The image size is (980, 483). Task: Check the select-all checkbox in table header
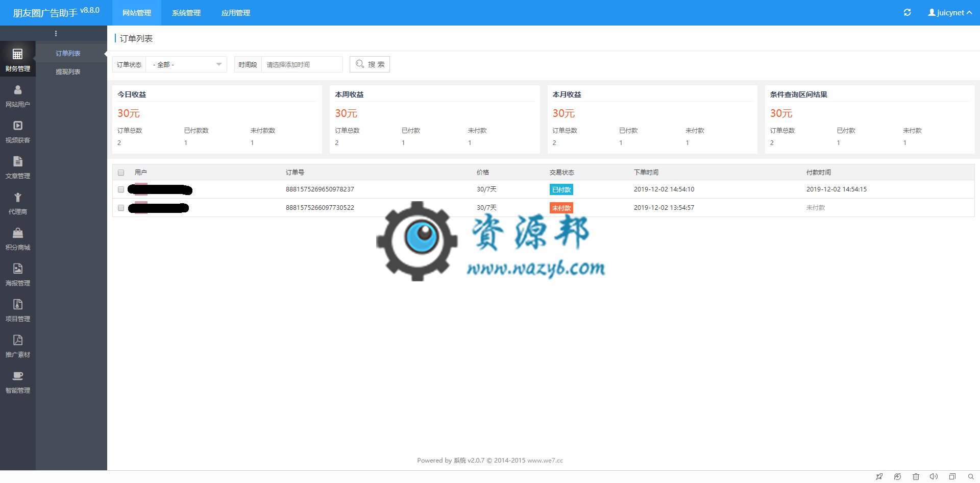121,173
